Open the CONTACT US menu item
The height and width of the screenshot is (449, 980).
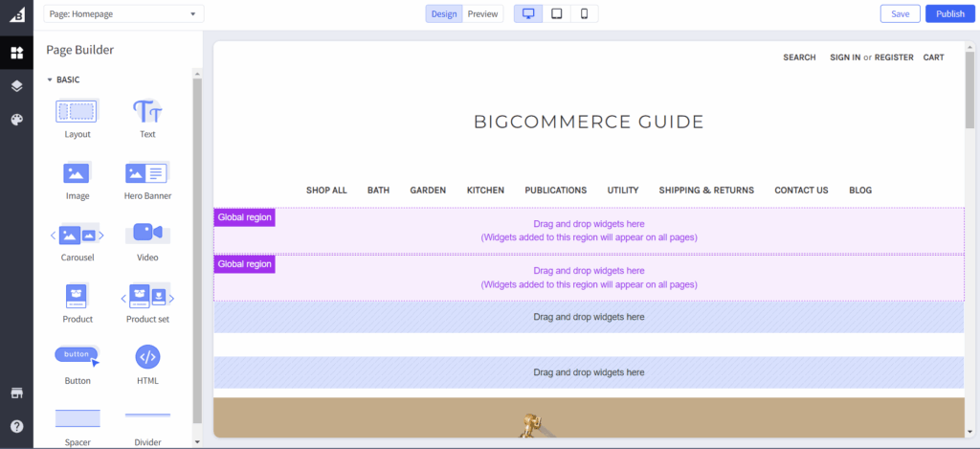pos(801,191)
